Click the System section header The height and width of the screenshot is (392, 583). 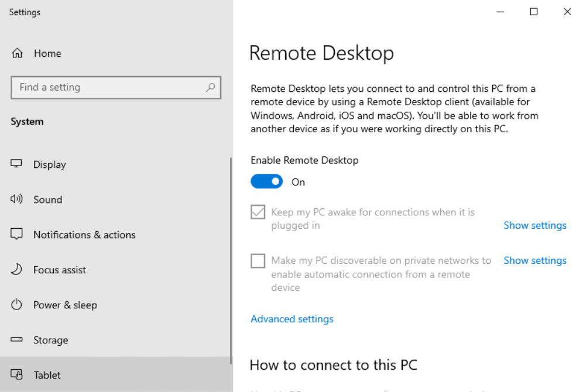coord(27,122)
